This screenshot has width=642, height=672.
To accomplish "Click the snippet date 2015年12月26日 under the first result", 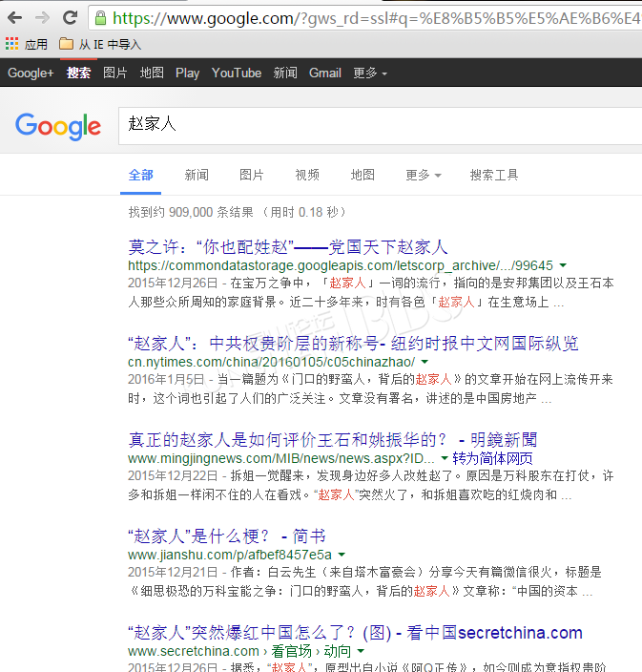I will tap(173, 283).
